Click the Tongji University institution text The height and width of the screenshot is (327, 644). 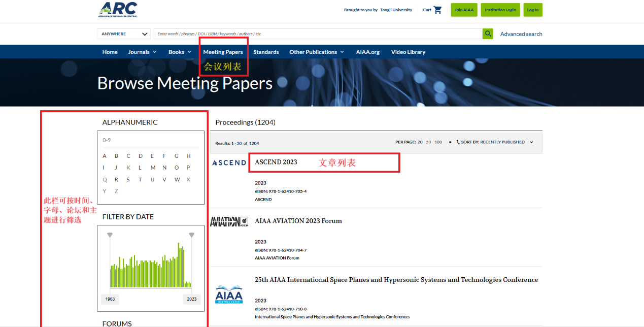[x=396, y=10]
